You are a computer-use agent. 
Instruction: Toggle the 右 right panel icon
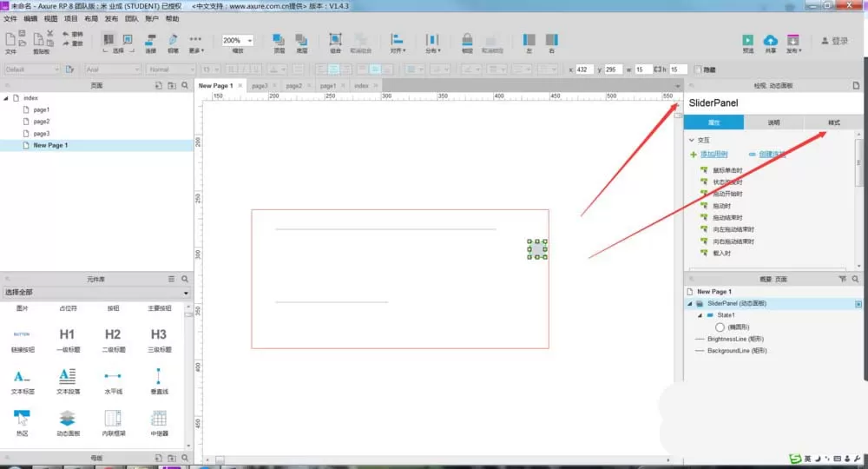pyautogui.click(x=552, y=40)
